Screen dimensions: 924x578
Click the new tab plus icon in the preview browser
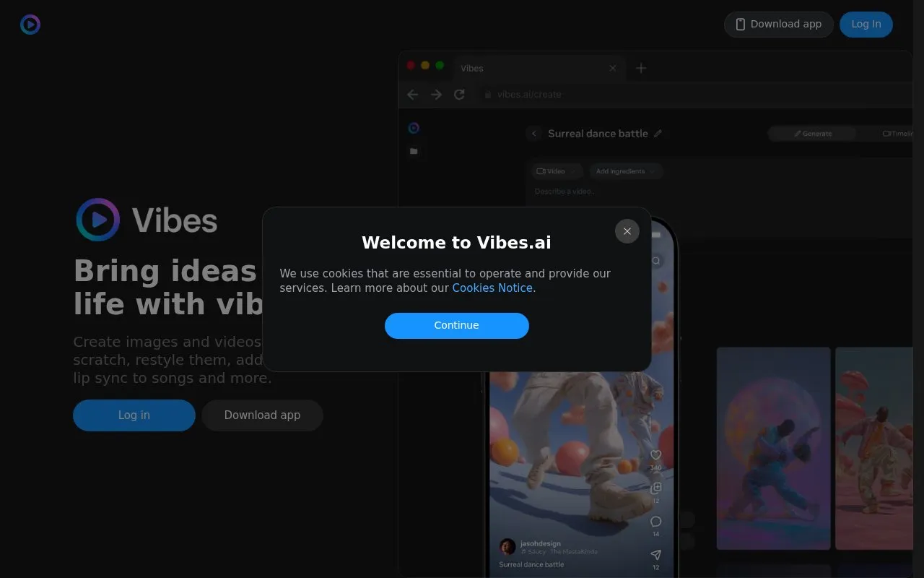tap(641, 68)
